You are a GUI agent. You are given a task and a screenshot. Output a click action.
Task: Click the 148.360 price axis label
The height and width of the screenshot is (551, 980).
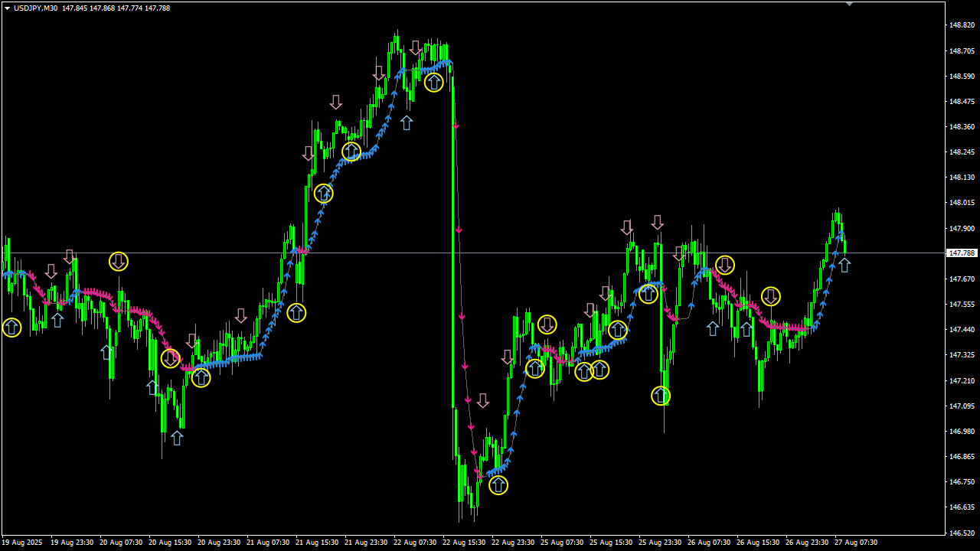(x=961, y=127)
